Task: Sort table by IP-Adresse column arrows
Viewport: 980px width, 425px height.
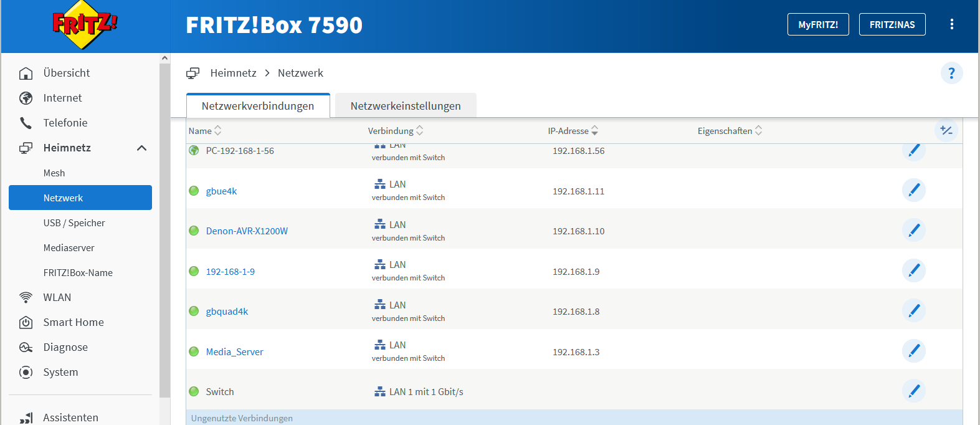Action: (594, 130)
